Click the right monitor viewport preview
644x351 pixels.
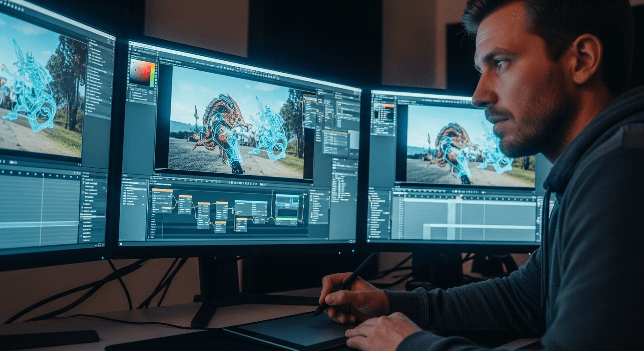tap(470, 146)
